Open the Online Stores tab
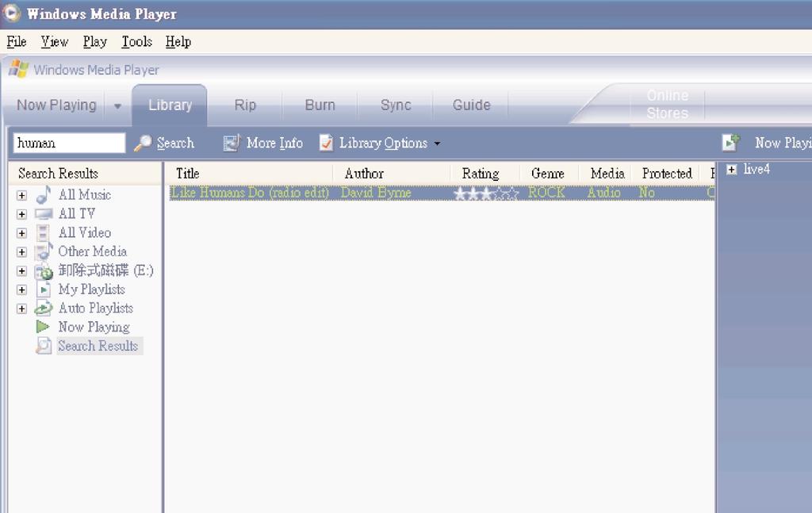This screenshot has height=513, width=812. point(668,104)
